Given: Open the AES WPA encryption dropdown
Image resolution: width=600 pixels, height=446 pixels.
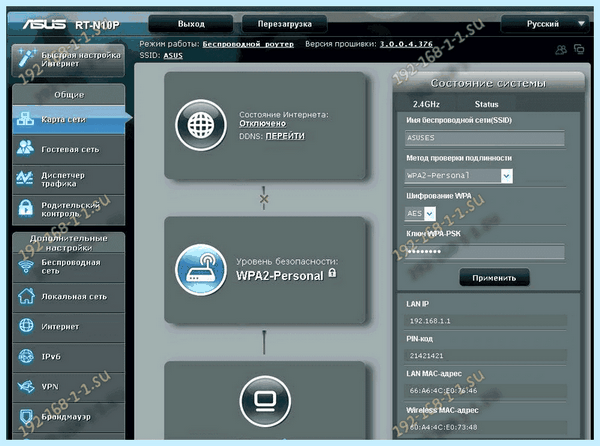Looking at the screenshot, I should (x=420, y=213).
